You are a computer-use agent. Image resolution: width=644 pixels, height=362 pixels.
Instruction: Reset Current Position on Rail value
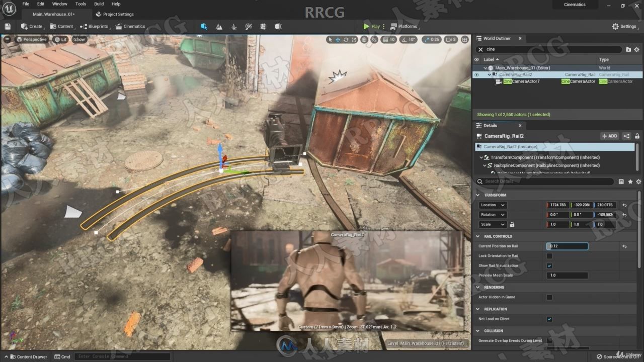624,246
